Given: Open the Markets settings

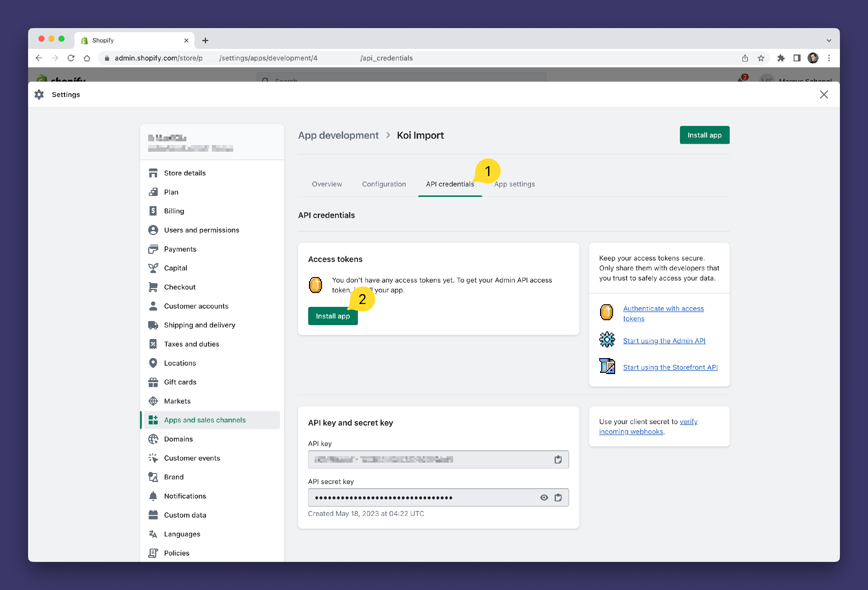Looking at the screenshot, I should pyautogui.click(x=177, y=401).
